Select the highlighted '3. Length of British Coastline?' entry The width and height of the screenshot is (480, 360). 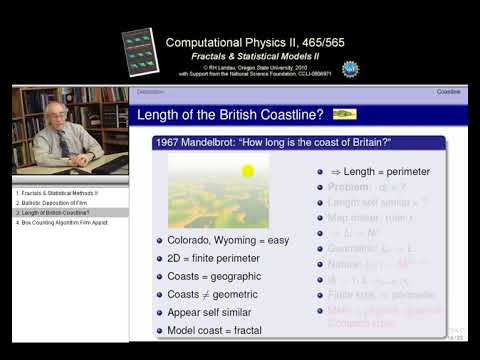tap(70, 213)
